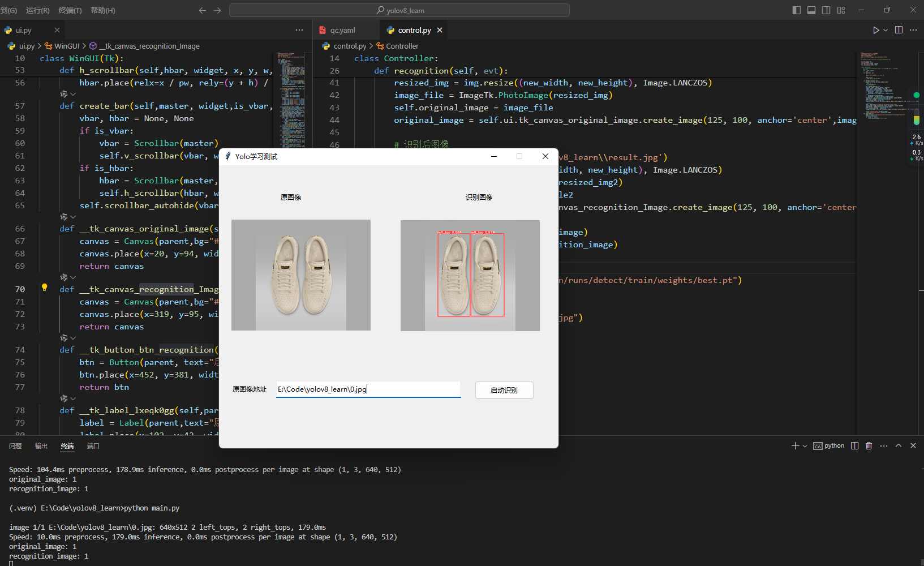The image size is (924, 566).
Task: Open the 帮助(H) menu
Action: pos(103,10)
